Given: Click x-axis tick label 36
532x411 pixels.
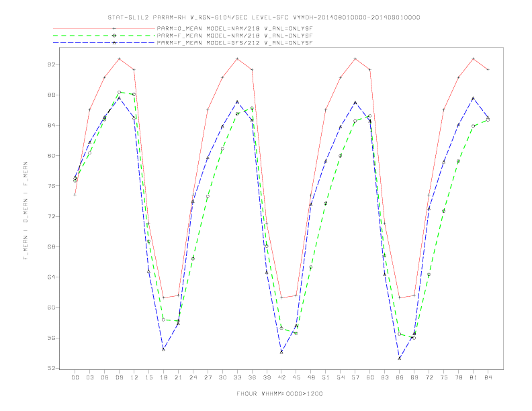Looking at the screenshot, I should tap(252, 377).
